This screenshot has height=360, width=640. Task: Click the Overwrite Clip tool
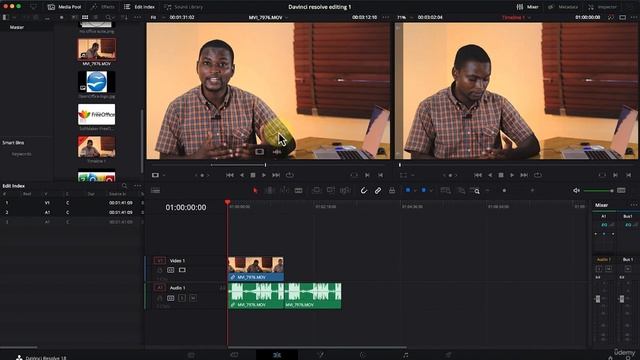[331, 191]
